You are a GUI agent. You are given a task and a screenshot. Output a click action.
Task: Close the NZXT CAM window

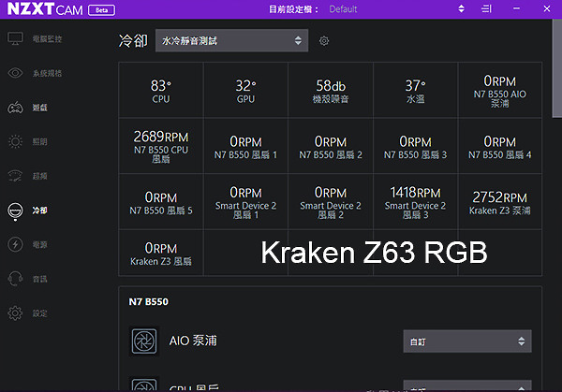(547, 8)
